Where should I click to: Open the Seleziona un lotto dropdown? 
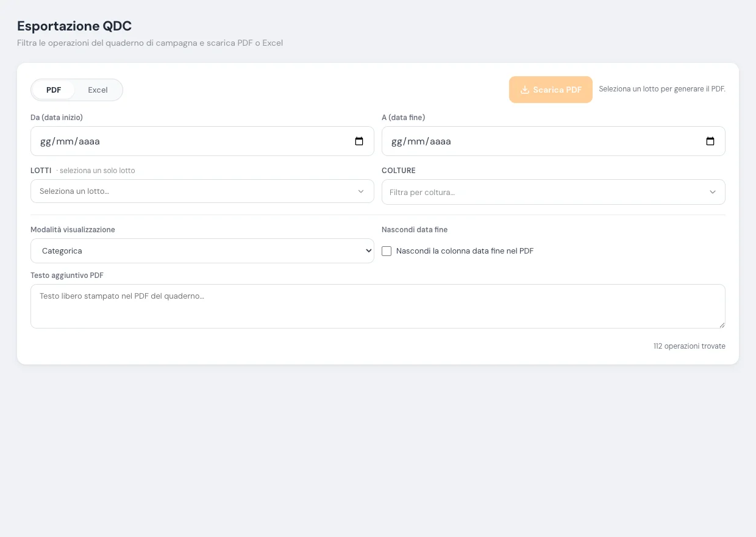(x=202, y=191)
